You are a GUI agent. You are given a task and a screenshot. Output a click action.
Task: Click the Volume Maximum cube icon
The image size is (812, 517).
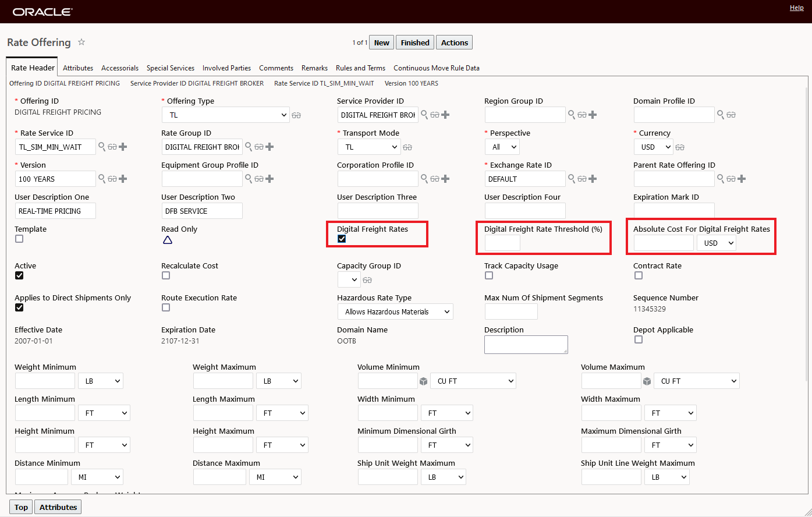[647, 381]
